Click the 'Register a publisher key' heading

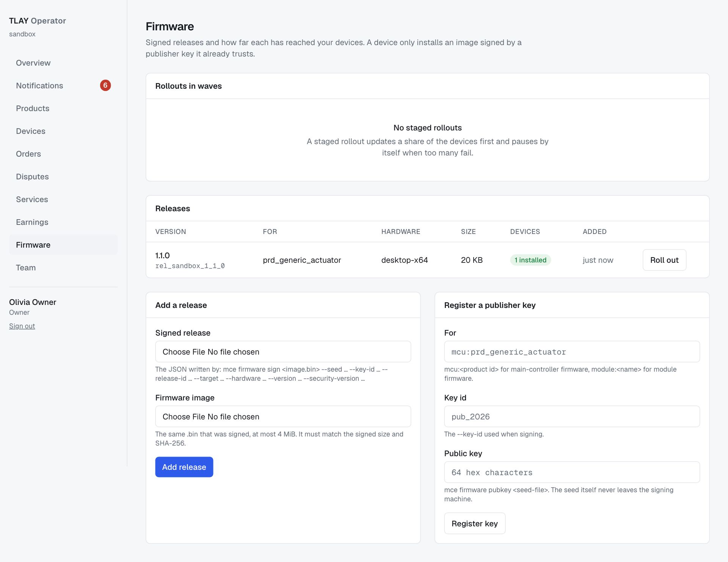pos(490,305)
